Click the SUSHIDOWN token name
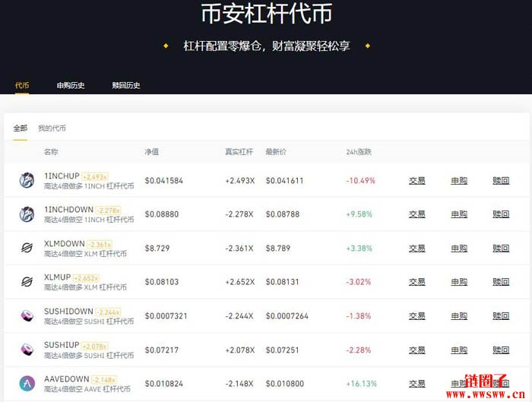 tap(68, 311)
